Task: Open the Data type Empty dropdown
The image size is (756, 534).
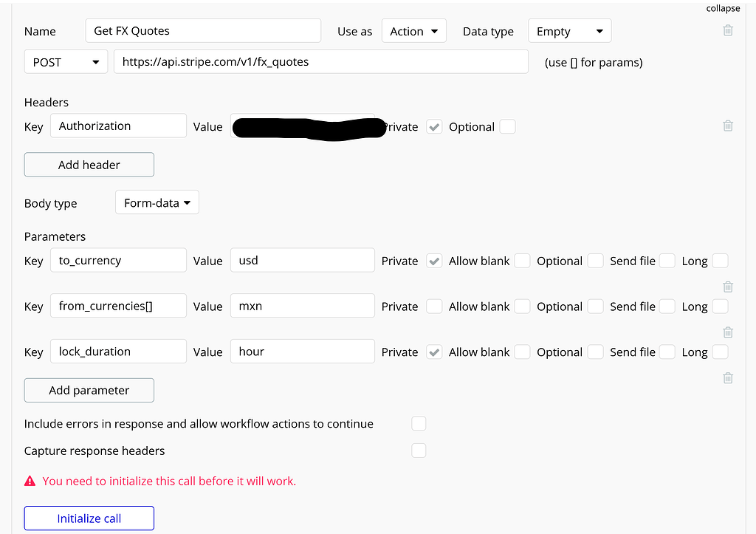Action: click(569, 30)
